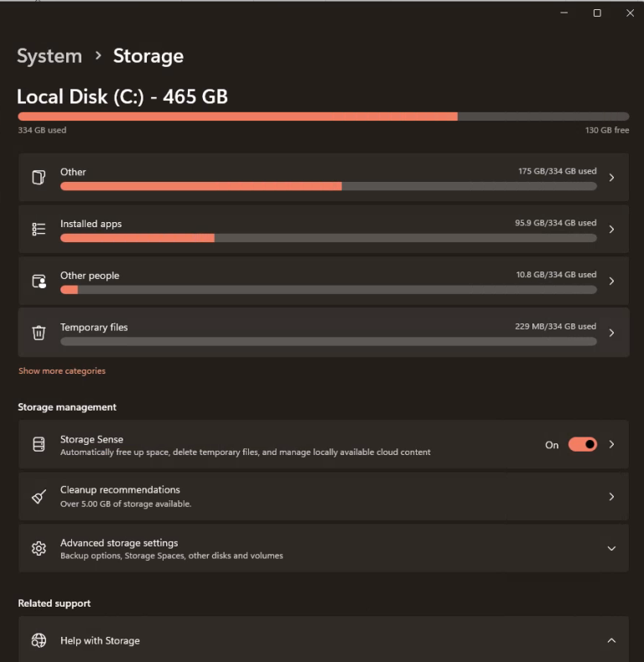The width and height of the screenshot is (644, 662).
Task: Collapse the Help with Storage section
Action: tap(611, 640)
